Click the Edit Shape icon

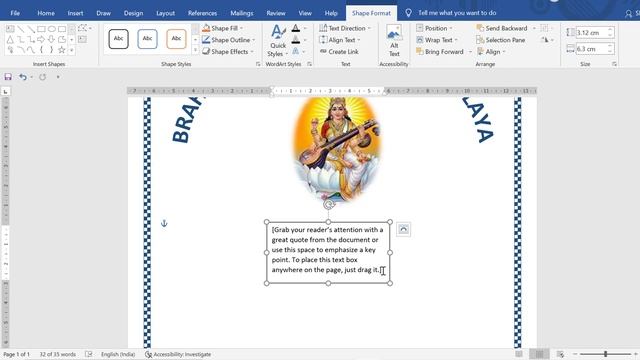[83, 28]
